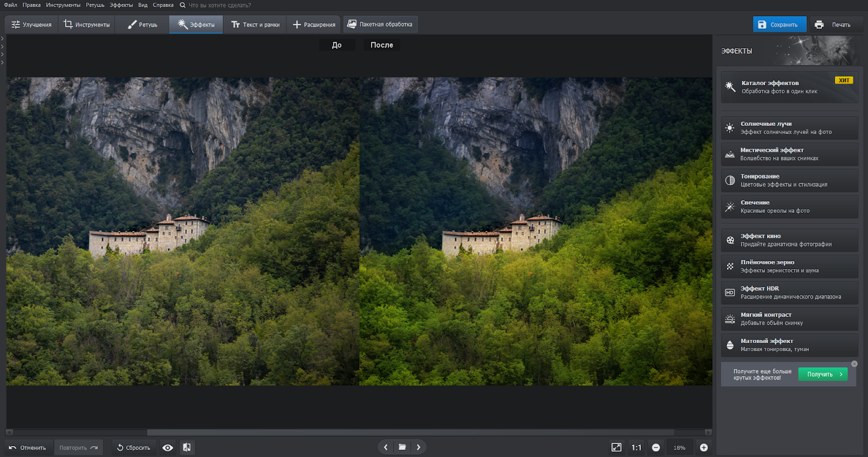Expand the collapsed left side panel arrows
The width and height of the screenshot is (868, 457).
coord(2,50)
